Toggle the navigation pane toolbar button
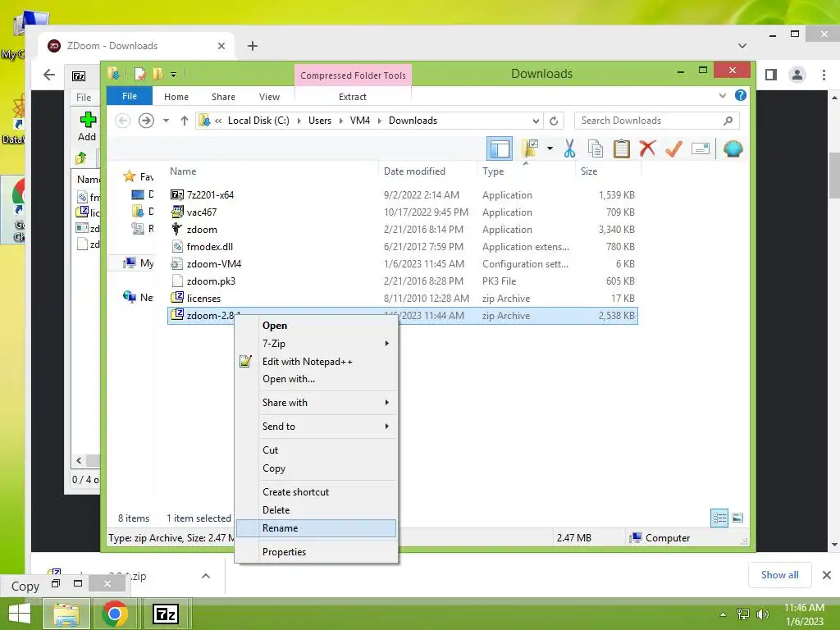Viewport: 840px width, 630px height. (x=500, y=148)
